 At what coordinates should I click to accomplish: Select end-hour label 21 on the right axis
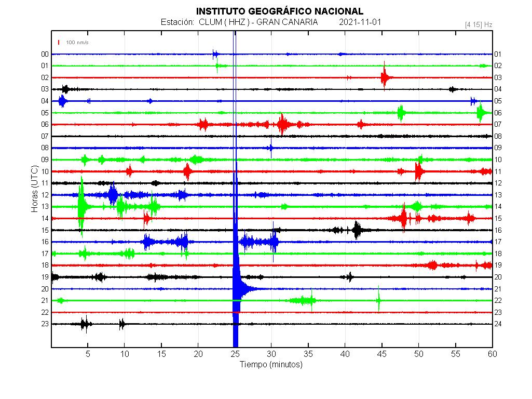coord(498,289)
